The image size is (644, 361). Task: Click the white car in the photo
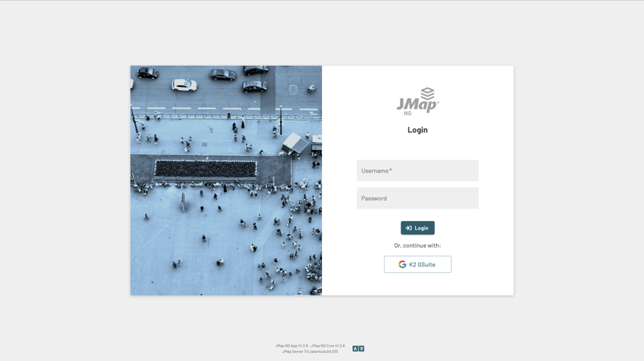click(184, 85)
